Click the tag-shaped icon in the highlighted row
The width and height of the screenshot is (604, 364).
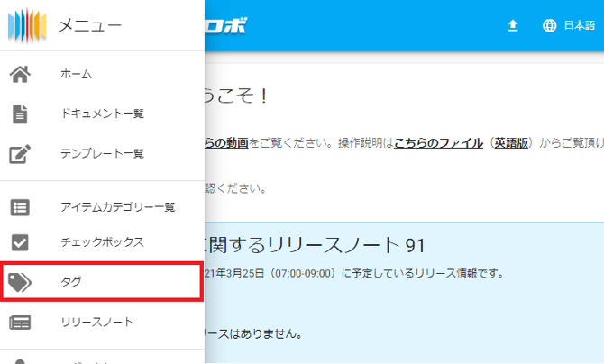[x=20, y=282]
